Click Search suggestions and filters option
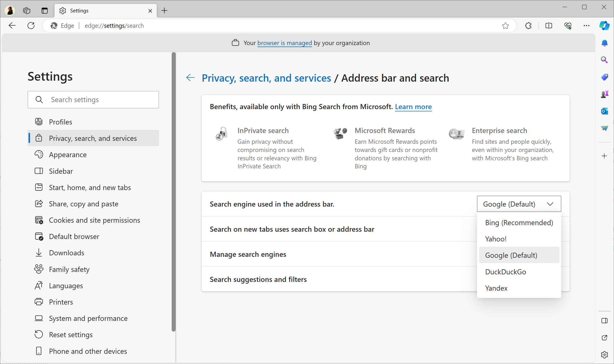The image size is (614, 364). point(258,279)
